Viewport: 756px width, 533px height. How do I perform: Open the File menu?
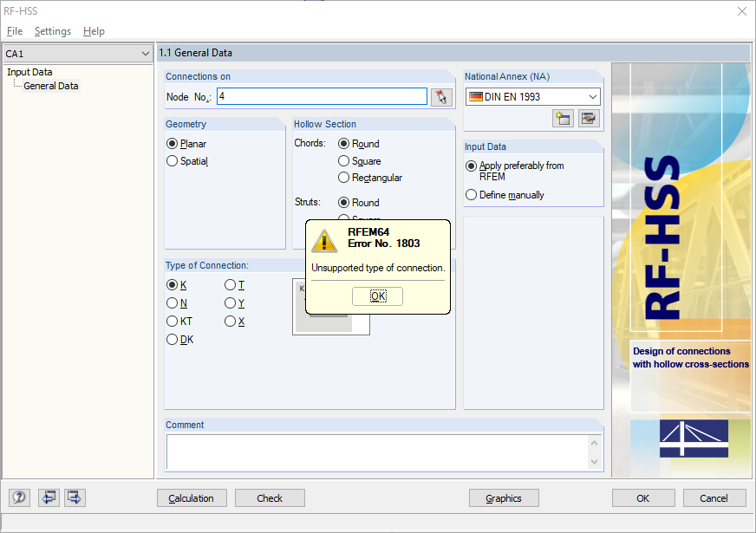point(15,31)
